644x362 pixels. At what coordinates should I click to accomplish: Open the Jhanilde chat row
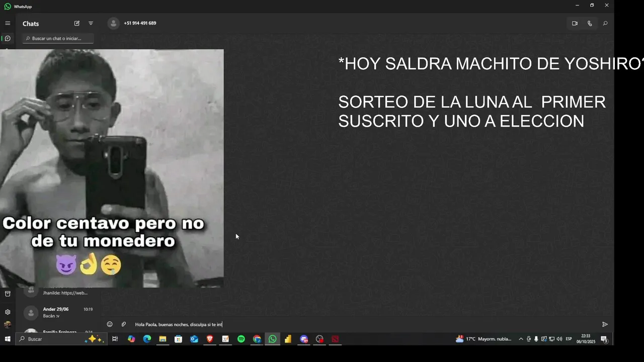coord(58,292)
